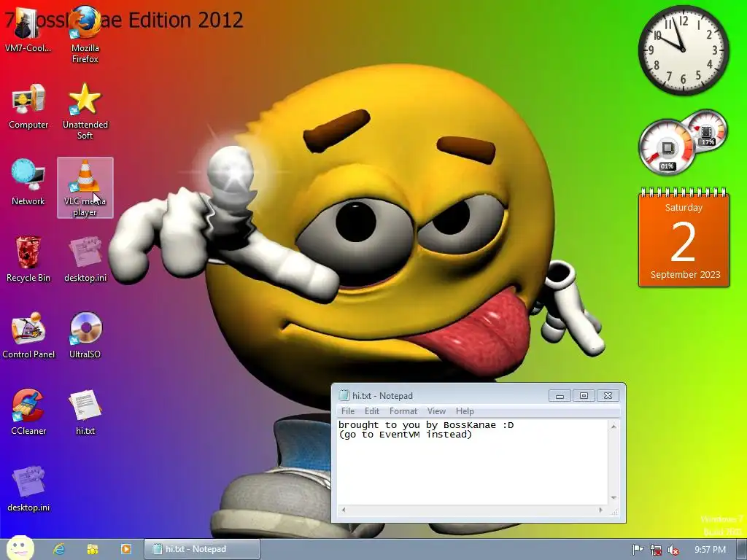
Task: Click the Show desktop button
Action: (742, 550)
